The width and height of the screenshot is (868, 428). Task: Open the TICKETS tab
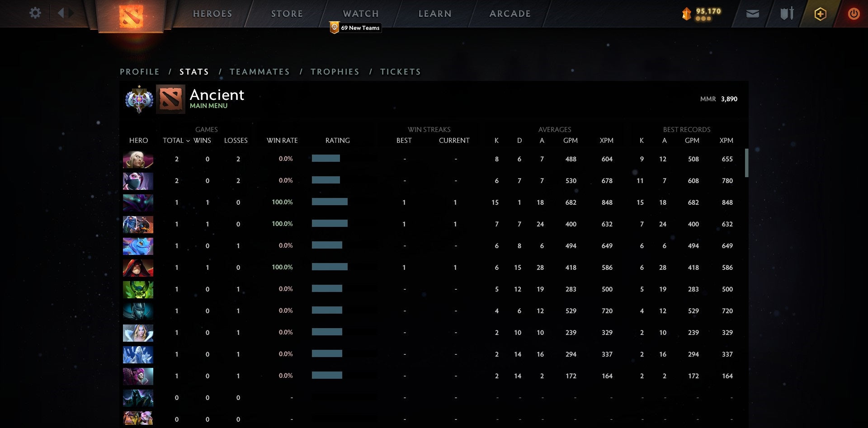(x=401, y=71)
